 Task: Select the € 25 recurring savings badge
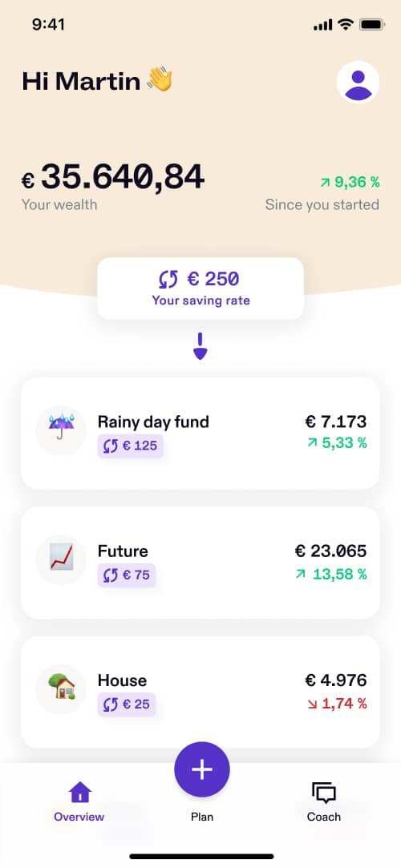(127, 704)
